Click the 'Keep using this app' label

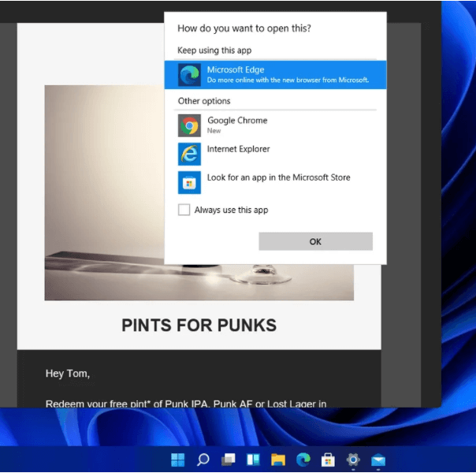pos(214,50)
